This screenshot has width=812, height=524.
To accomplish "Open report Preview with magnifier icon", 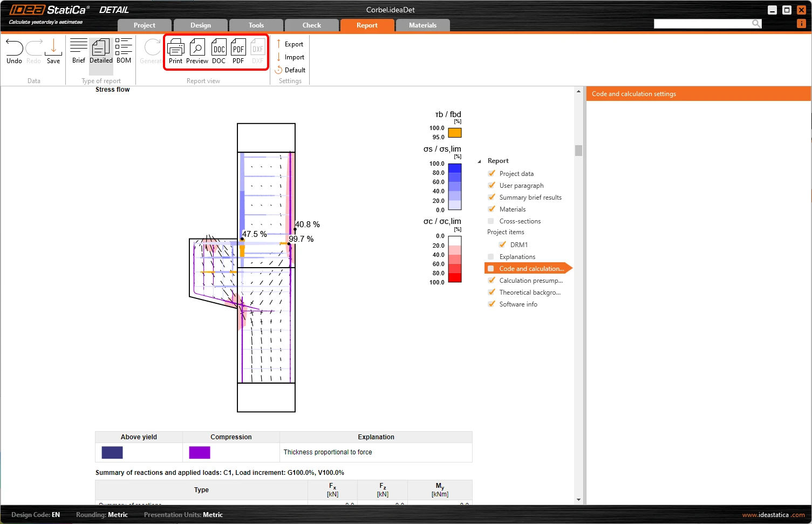I will tap(197, 47).
